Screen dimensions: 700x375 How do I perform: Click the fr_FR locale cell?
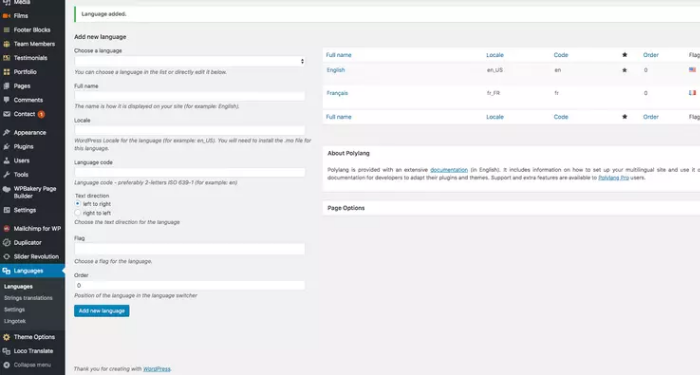(x=493, y=93)
